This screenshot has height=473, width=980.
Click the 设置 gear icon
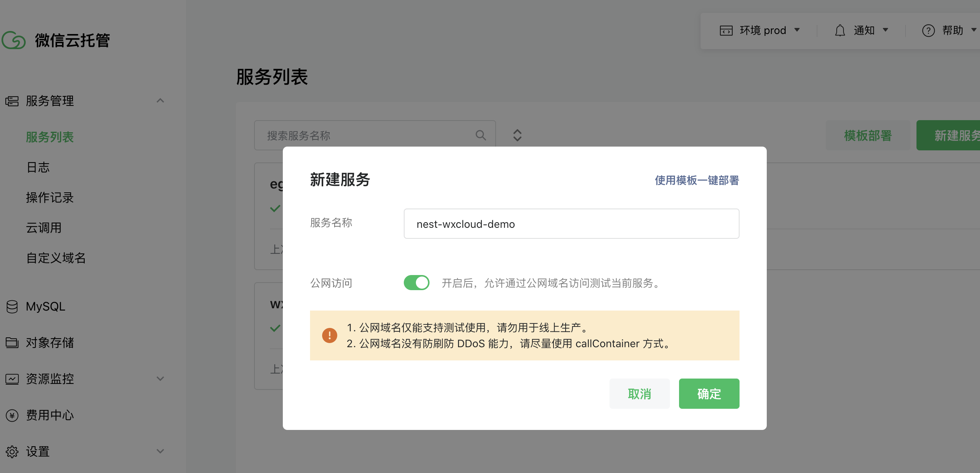coord(12,451)
